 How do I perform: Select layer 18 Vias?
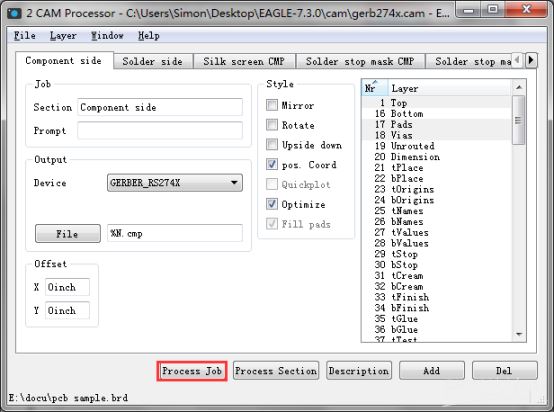point(437,135)
